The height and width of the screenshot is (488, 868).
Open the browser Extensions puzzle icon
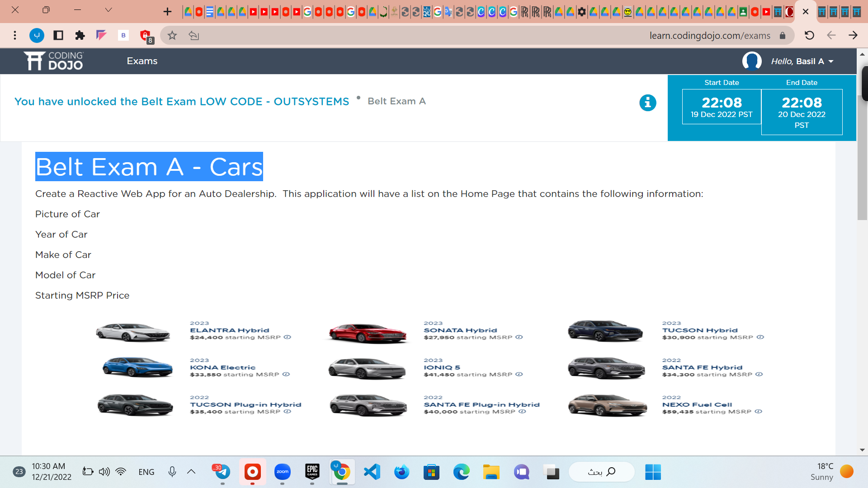tap(80, 35)
